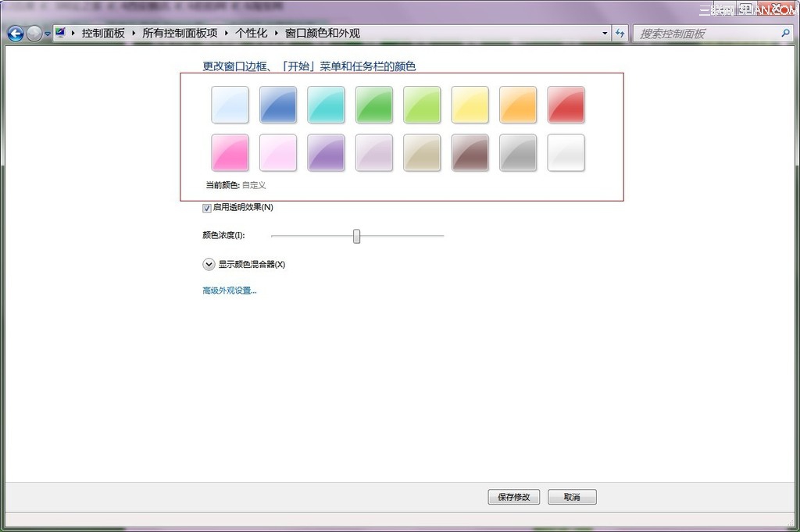Screen dimensions: 800x532
Task: Open recent pages dropdown next to Forward
Action: click(x=48, y=34)
